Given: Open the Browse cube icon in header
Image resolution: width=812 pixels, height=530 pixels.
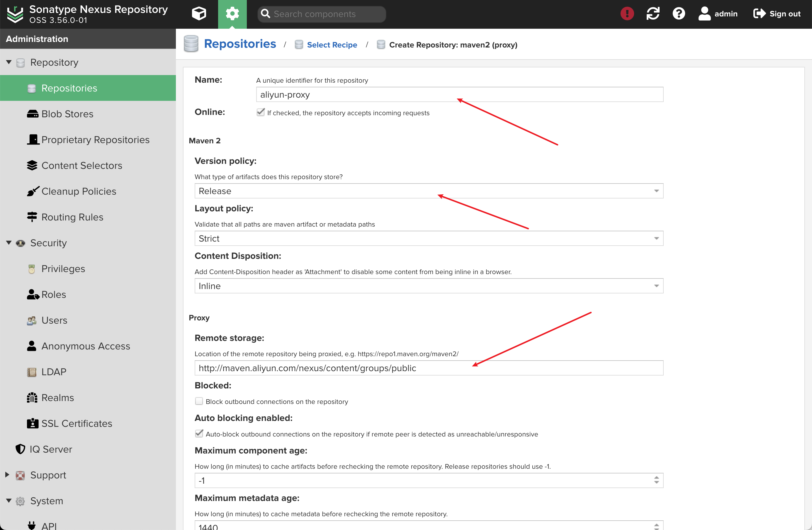Looking at the screenshot, I should tap(199, 14).
